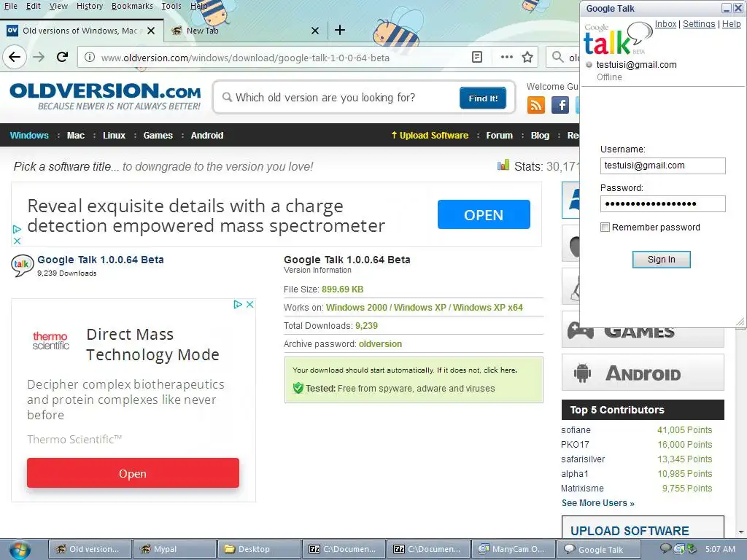Open the Android link in the navigation bar

tap(206, 135)
